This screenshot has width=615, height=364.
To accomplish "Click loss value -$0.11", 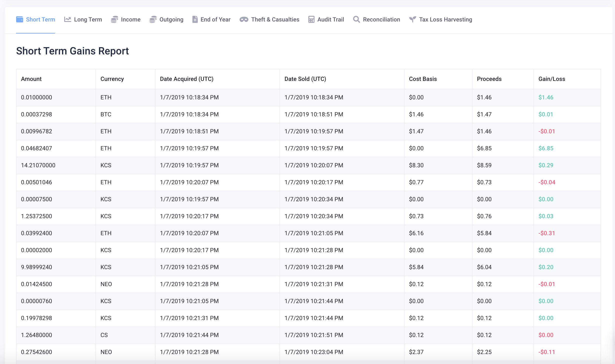I will tap(547, 352).
